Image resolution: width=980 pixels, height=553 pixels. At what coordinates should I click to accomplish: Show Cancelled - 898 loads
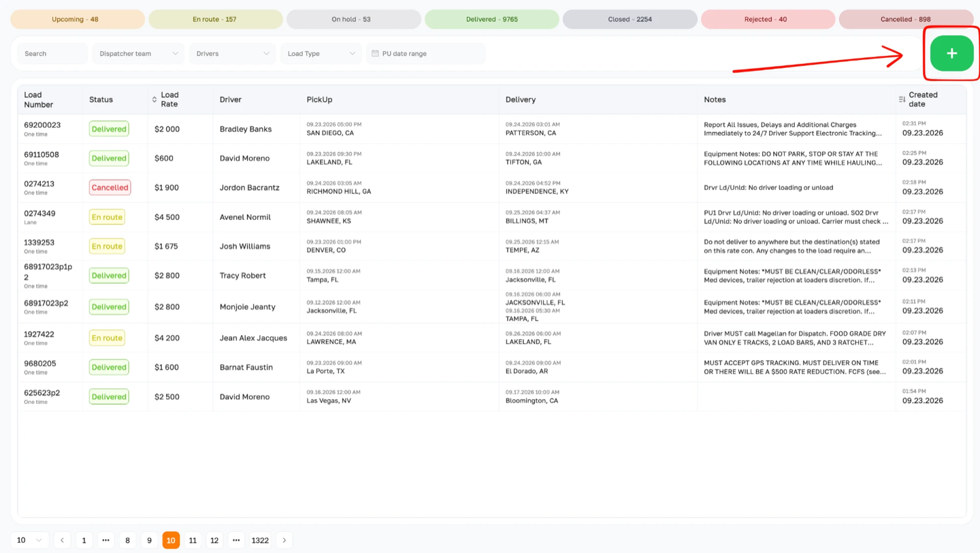pos(906,19)
